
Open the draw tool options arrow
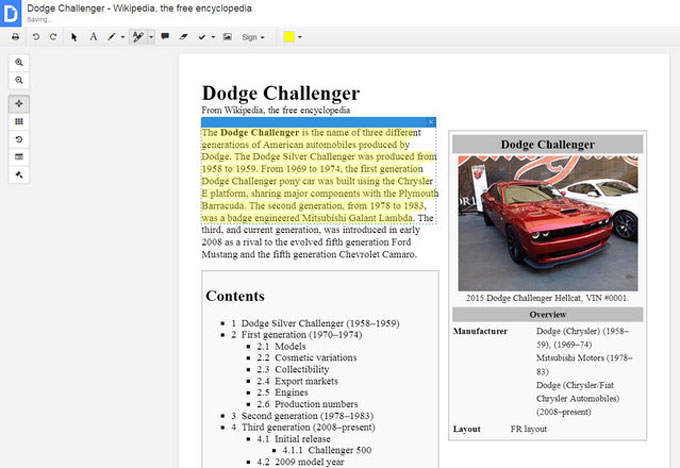point(123,37)
